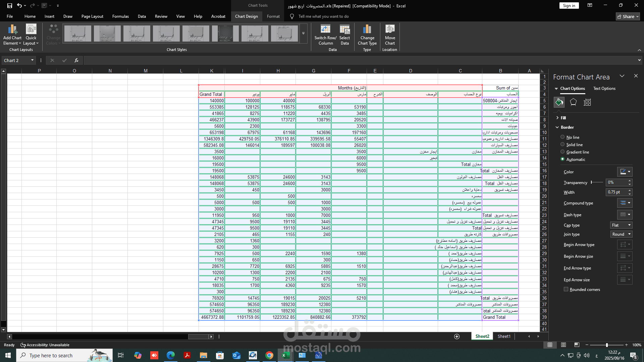Click Move Chart icon
This screenshot has height=362, width=644.
coord(390,29)
